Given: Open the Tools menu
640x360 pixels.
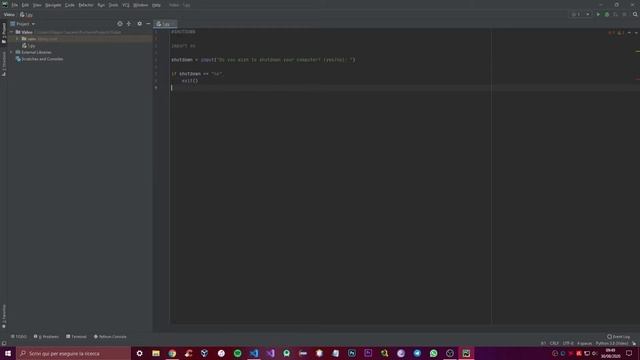Looking at the screenshot, I should click(113, 5).
